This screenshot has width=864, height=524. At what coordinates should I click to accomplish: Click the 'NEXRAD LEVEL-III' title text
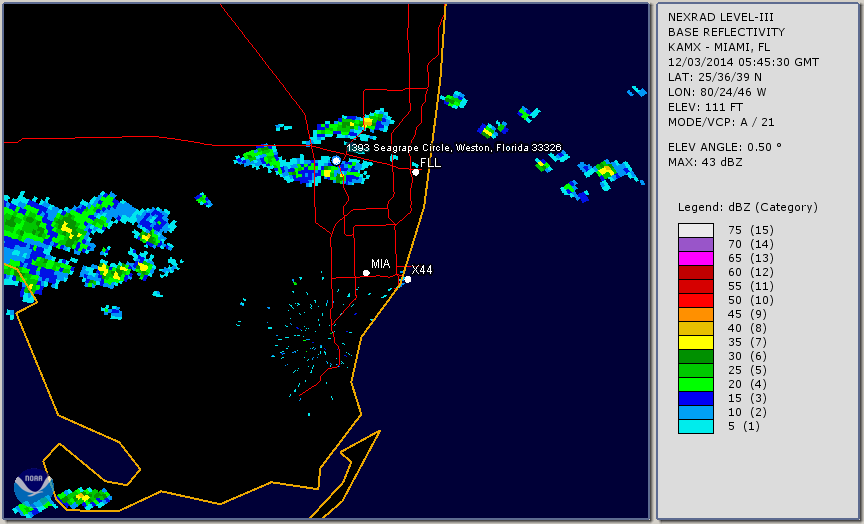coord(723,17)
